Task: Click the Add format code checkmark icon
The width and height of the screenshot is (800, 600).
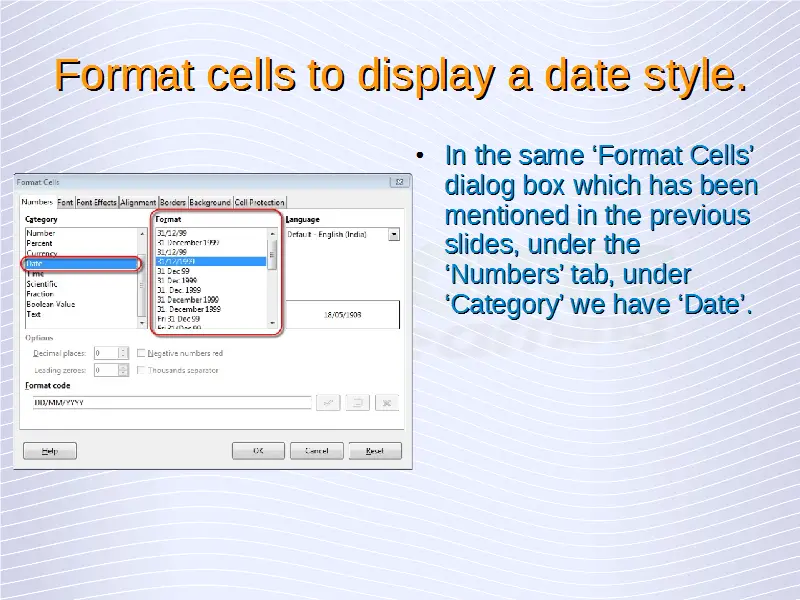Action: coord(327,402)
